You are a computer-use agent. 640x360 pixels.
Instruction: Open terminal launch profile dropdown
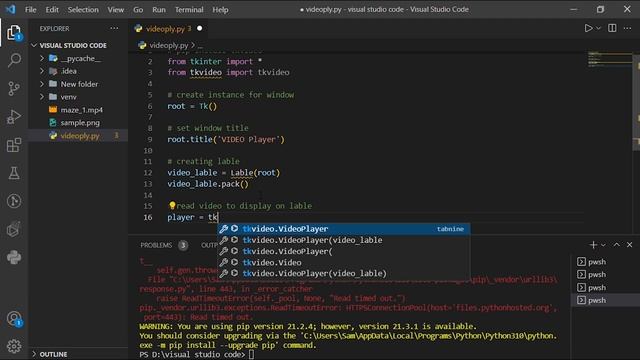[x=603, y=244]
